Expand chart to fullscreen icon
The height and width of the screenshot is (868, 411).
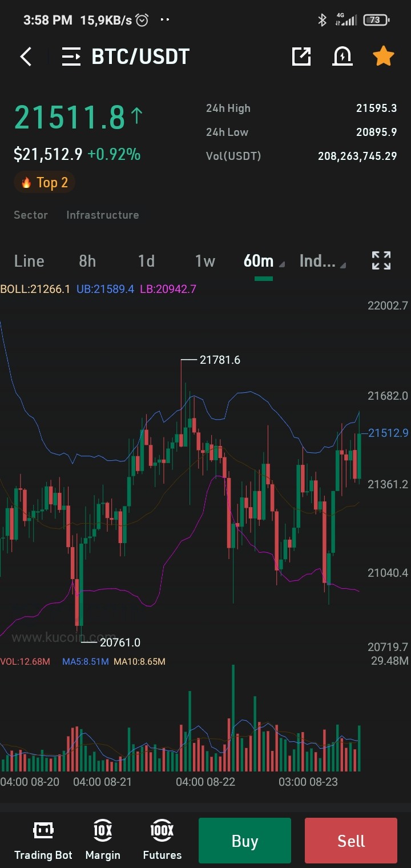tap(381, 260)
